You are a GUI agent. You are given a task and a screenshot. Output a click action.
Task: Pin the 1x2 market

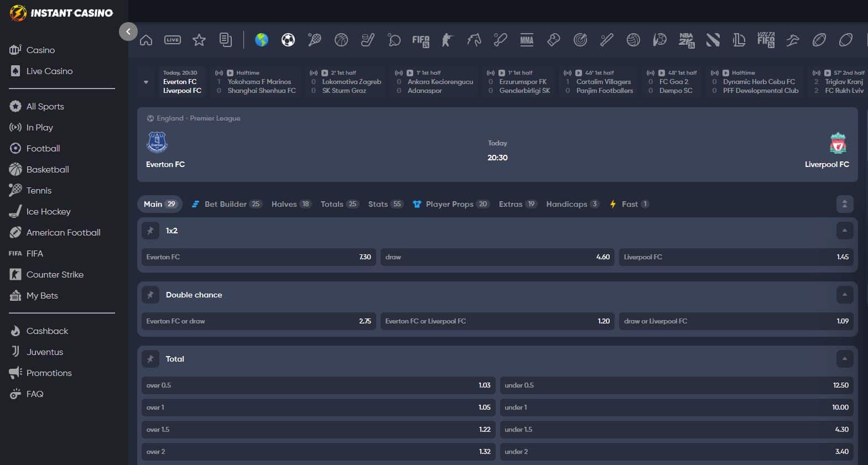point(150,231)
